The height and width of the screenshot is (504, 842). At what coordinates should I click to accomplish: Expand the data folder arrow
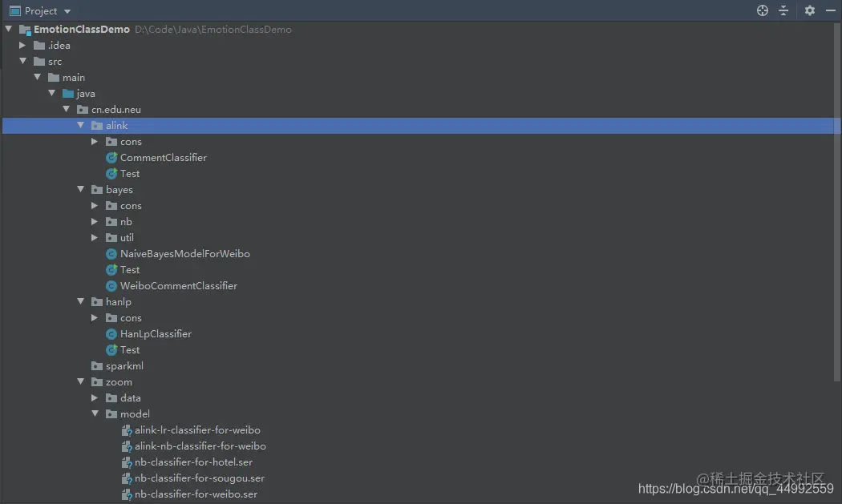(x=95, y=397)
